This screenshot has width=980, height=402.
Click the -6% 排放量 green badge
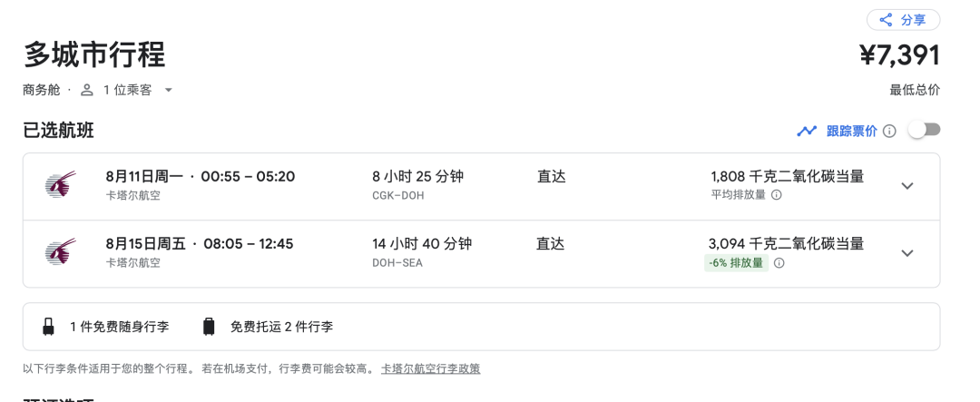click(736, 262)
